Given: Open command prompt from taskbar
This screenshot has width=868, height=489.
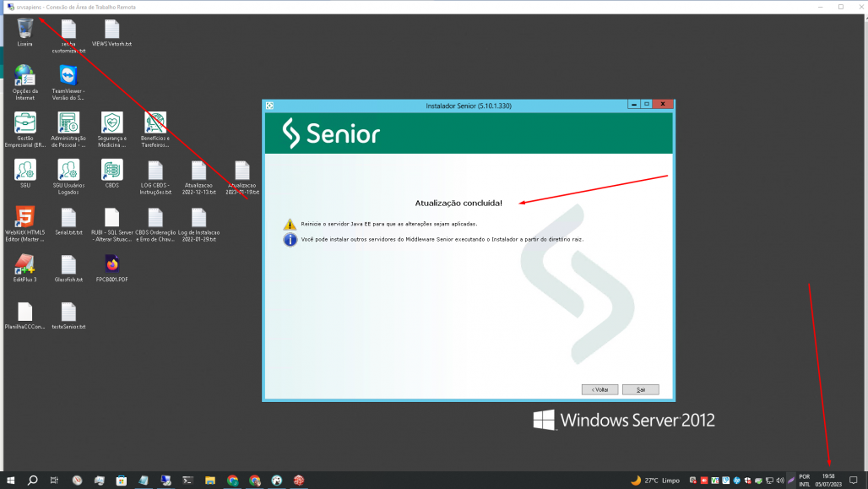Looking at the screenshot, I should point(187,481).
